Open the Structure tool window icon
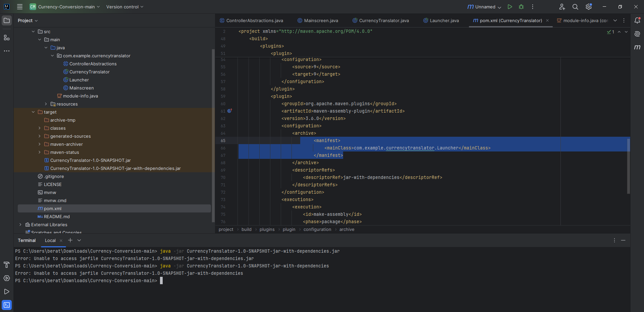This screenshot has width=644, height=312. [x=7, y=38]
